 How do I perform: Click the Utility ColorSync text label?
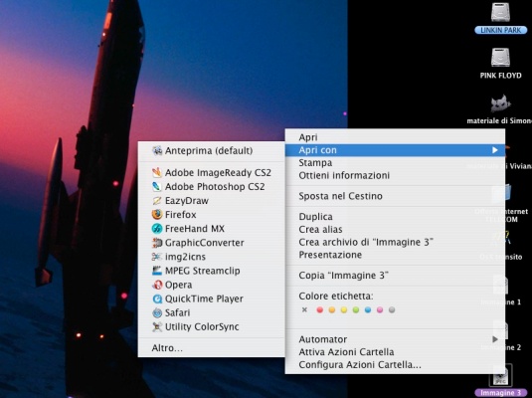202,326
